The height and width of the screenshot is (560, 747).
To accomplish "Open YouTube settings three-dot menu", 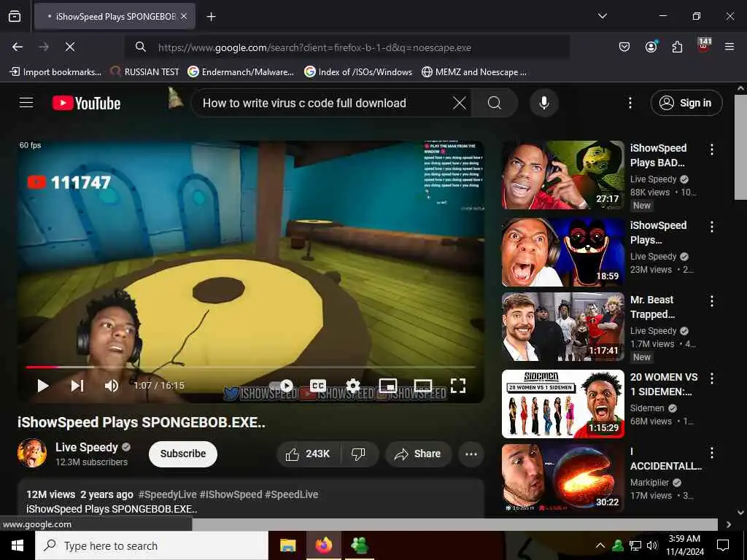I will tap(630, 103).
